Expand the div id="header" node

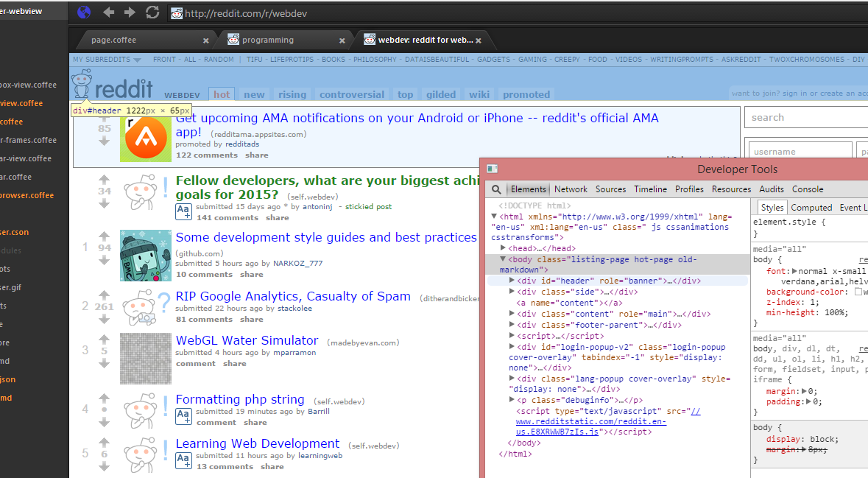coord(512,281)
